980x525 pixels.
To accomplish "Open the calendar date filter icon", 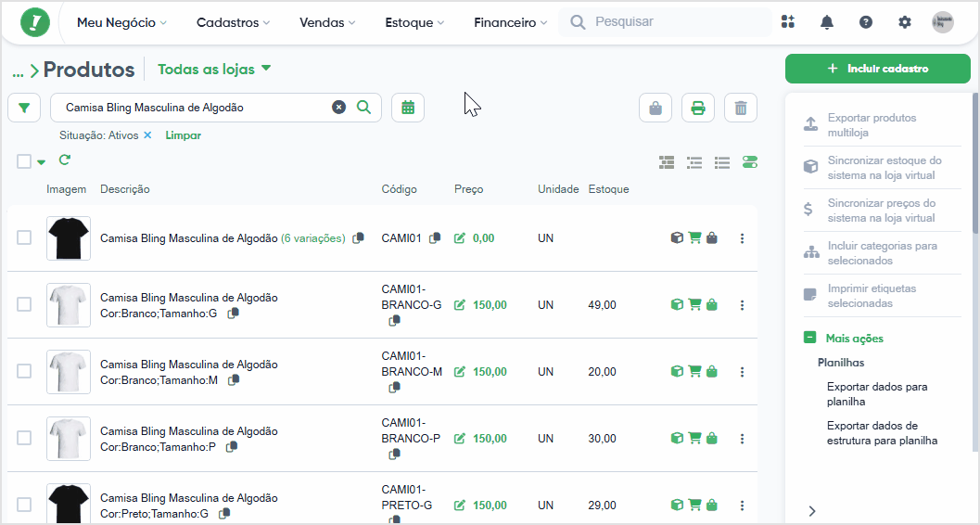I will click(408, 108).
